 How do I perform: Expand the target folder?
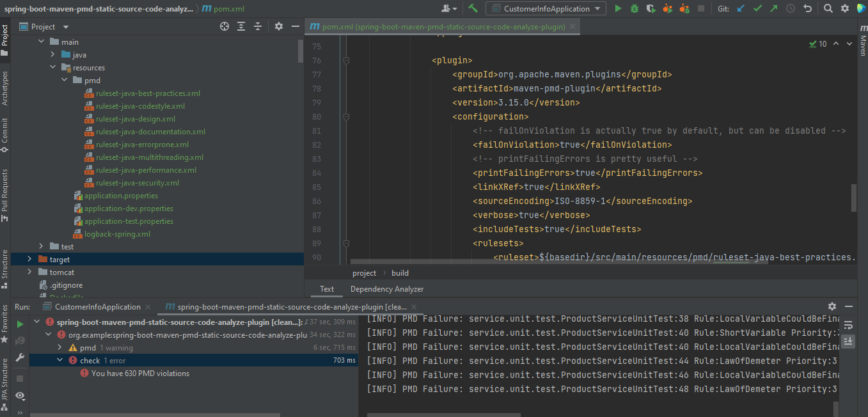click(x=29, y=259)
